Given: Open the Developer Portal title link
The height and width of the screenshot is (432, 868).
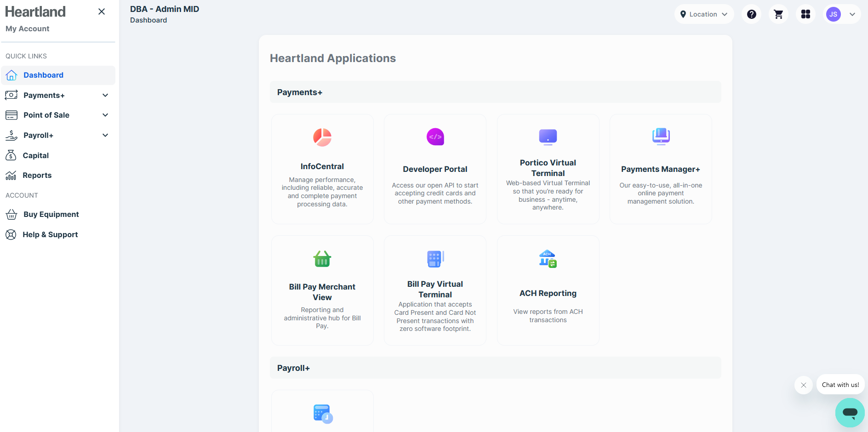Looking at the screenshot, I should click(x=435, y=169).
